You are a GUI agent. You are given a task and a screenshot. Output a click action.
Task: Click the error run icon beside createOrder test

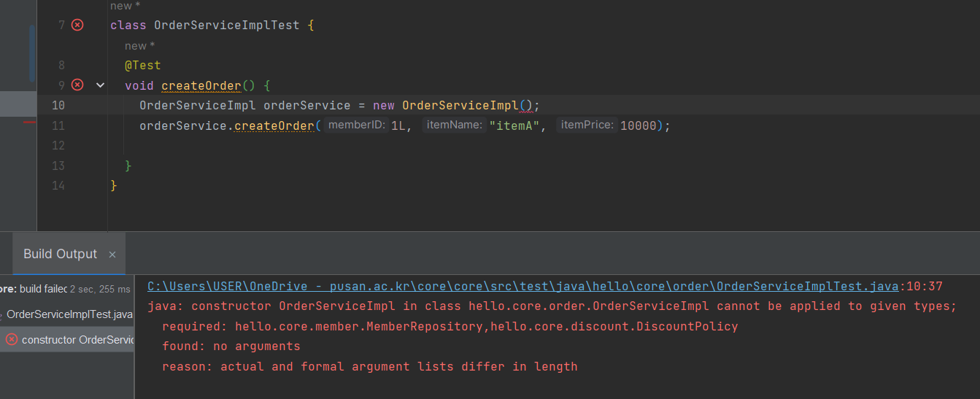(x=77, y=85)
